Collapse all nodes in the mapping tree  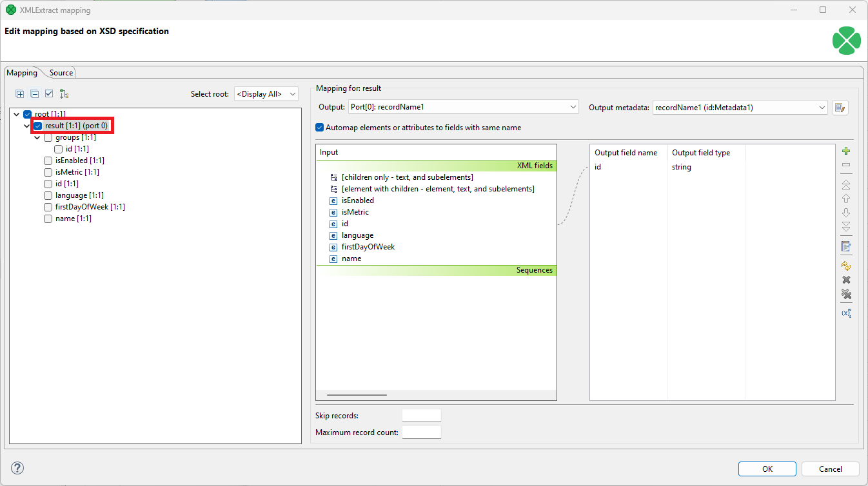[x=34, y=93]
